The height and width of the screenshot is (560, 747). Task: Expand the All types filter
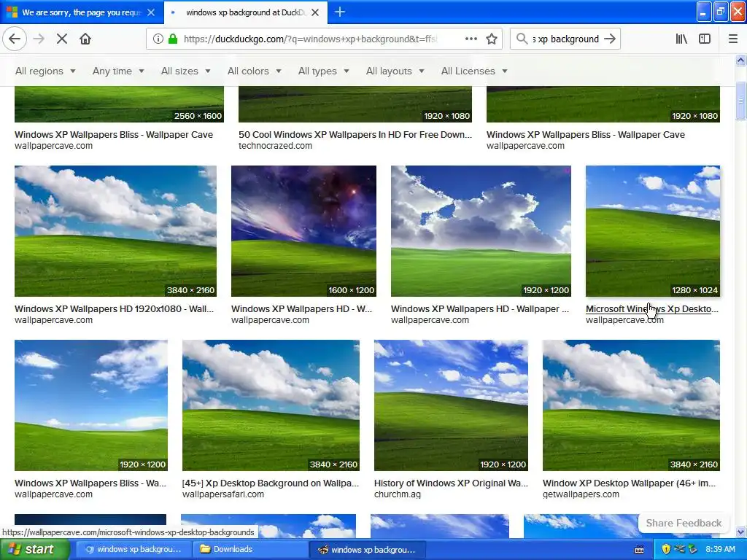(x=323, y=71)
